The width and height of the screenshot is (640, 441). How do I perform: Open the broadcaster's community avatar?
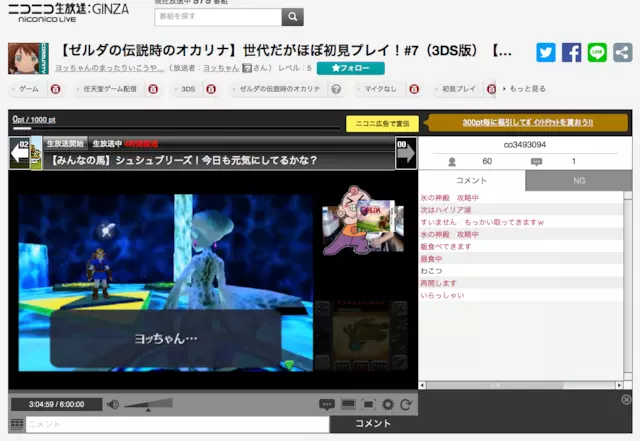(x=28, y=58)
